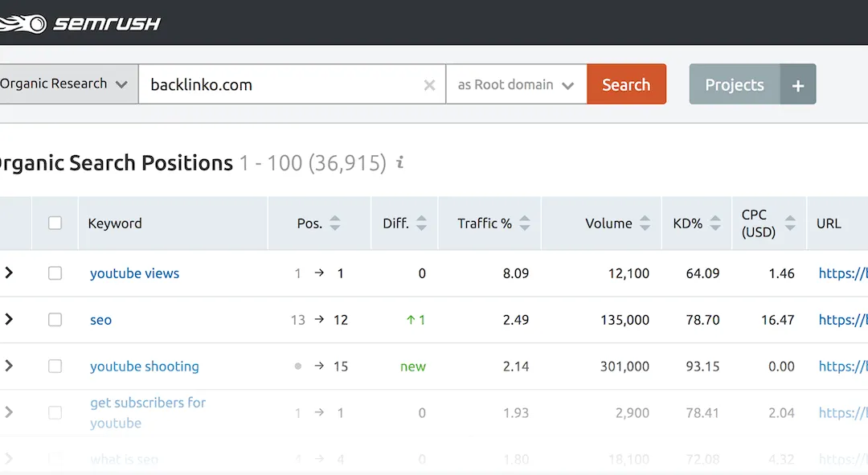Image resolution: width=868 pixels, height=475 pixels.
Task: Click the info icon beside Organic Search Positions
Action: 400,163
